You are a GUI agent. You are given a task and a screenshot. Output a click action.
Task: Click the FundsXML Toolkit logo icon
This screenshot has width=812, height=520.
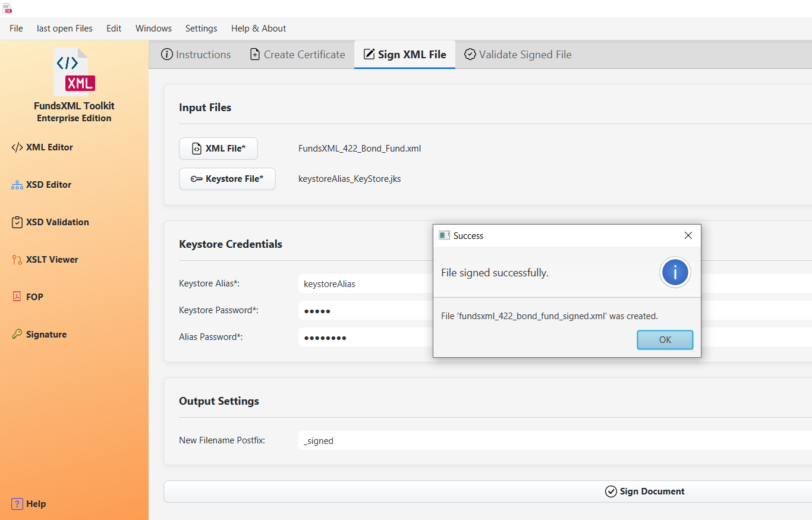[x=74, y=72]
